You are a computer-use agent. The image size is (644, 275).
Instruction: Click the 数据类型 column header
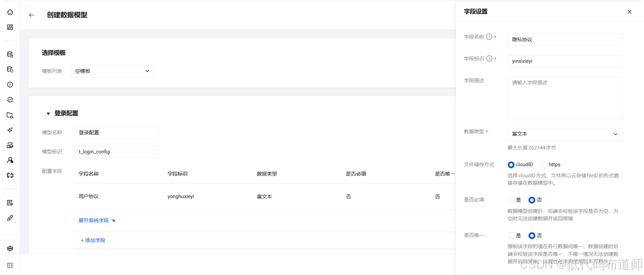point(267,174)
